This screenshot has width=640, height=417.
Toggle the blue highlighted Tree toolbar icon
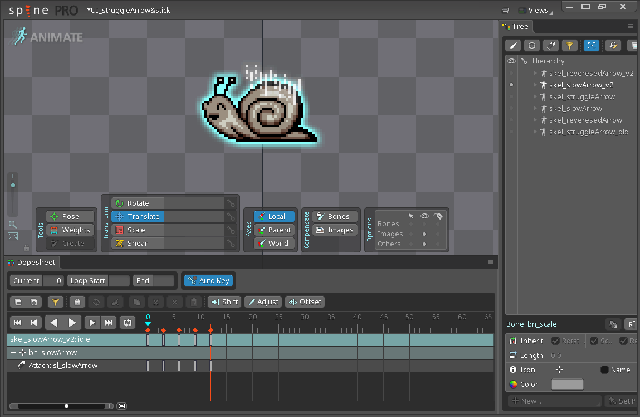coord(591,46)
